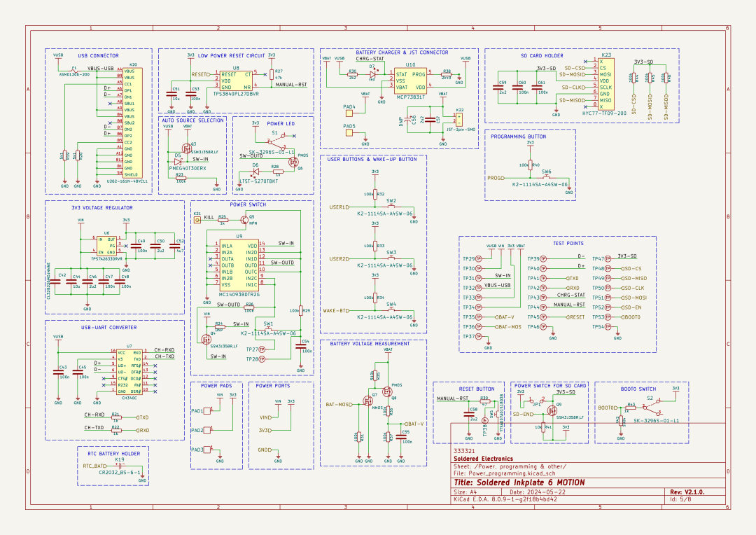This screenshot has width=756, height=535.
Task: Click the SW1 button in power switch block
Action: 268,328
